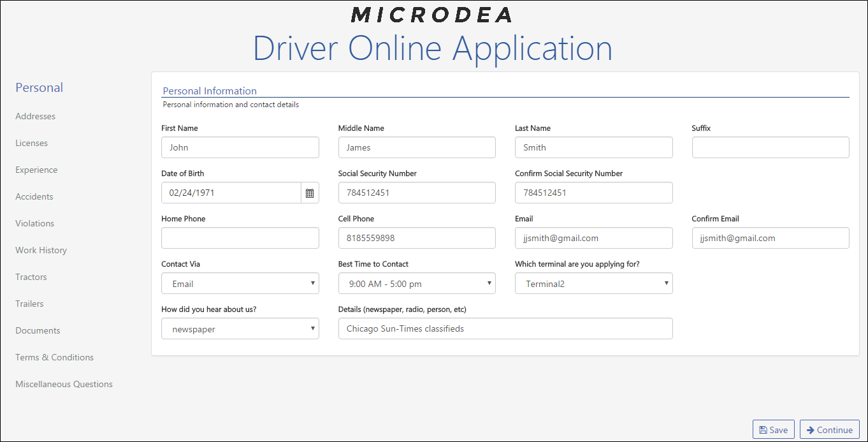Open the Contact Via selector
868x442 pixels.
(240, 283)
